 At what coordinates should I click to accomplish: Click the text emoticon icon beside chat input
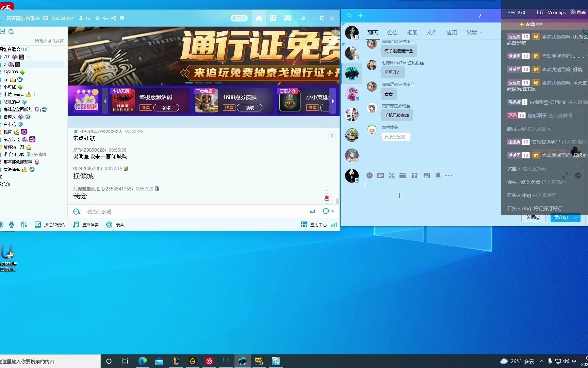click(77, 212)
